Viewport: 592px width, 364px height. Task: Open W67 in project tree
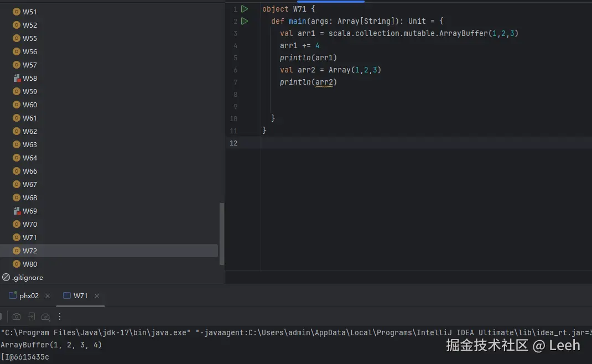29,185
